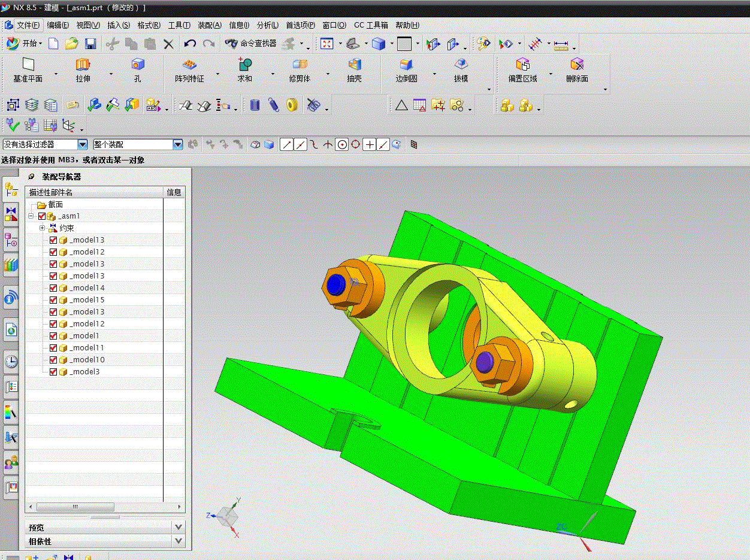
Task: Save the part with the floppy icon
Action: click(x=90, y=44)
